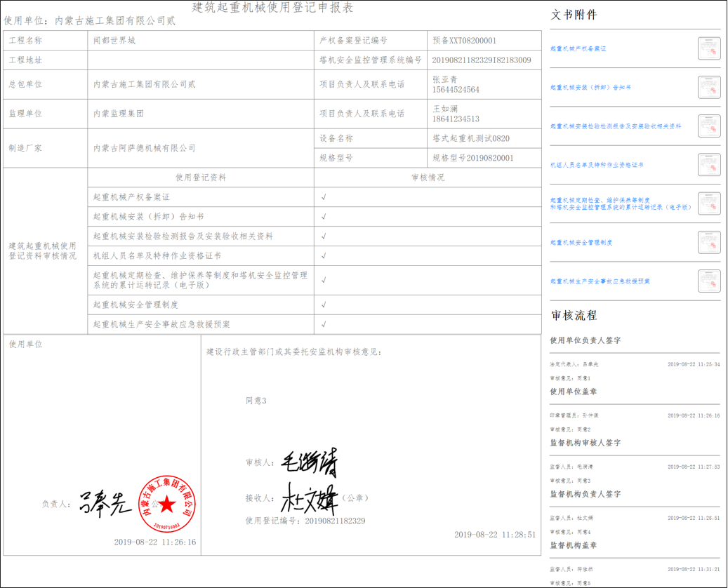The height and width of the screenshot is (588, 728).
Task: Open the 起重机械安全管理制度 attachment link
Action: 581,242
